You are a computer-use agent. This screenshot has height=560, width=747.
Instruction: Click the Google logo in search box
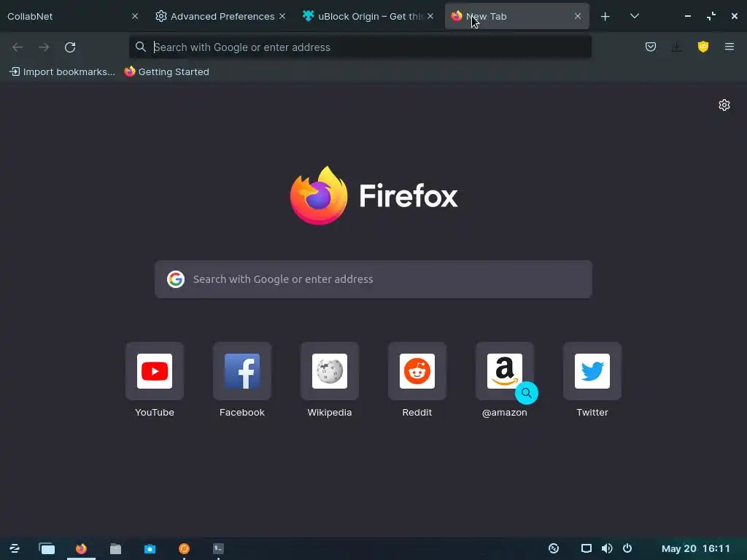[176, 279]
